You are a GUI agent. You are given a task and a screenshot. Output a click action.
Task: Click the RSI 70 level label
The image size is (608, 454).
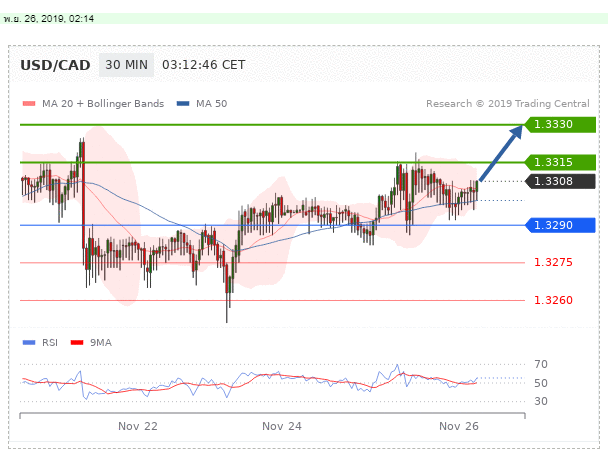[541, 364]
